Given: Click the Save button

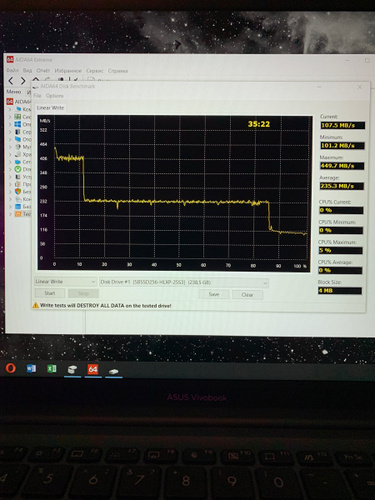Looking at the screenshot, I should [214, 294].
